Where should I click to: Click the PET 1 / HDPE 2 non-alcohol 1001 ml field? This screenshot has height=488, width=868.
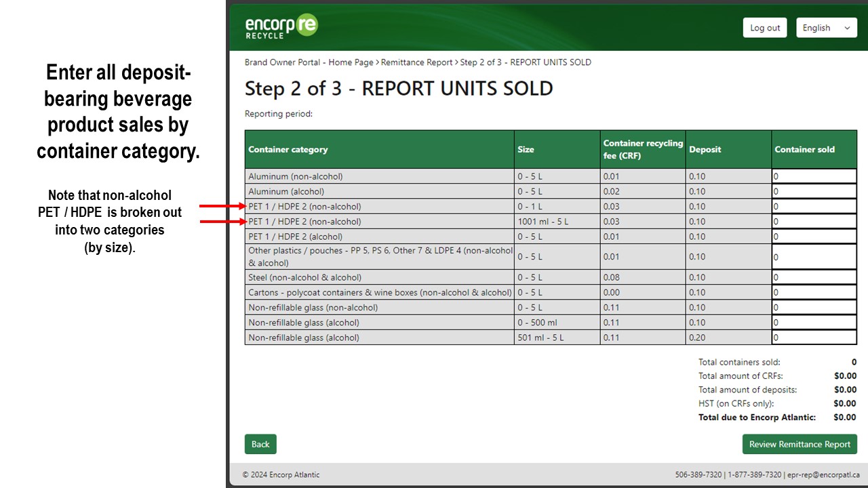(814, 221)
